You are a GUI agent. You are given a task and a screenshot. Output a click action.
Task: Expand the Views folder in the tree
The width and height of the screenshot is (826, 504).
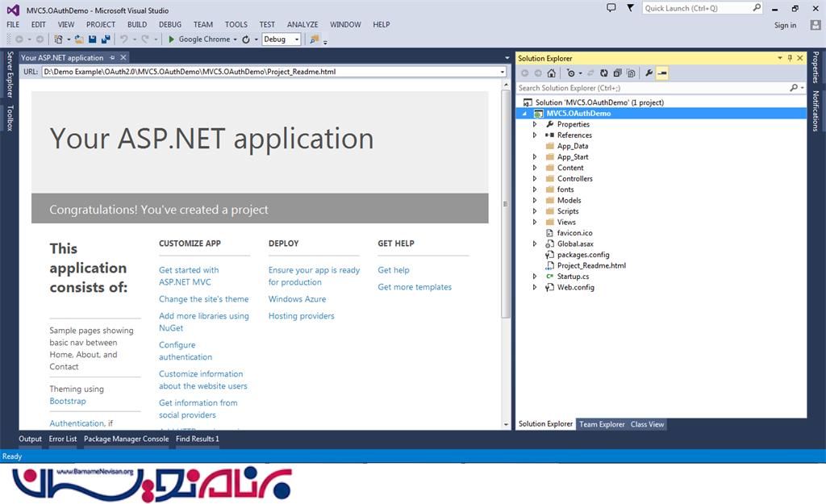(535, 223)
